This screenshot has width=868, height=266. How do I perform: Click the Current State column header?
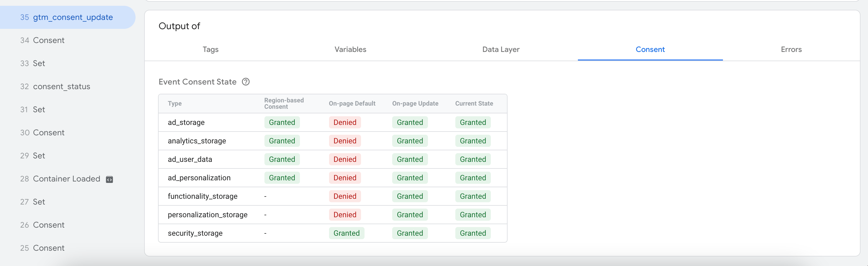pos(474,104)
